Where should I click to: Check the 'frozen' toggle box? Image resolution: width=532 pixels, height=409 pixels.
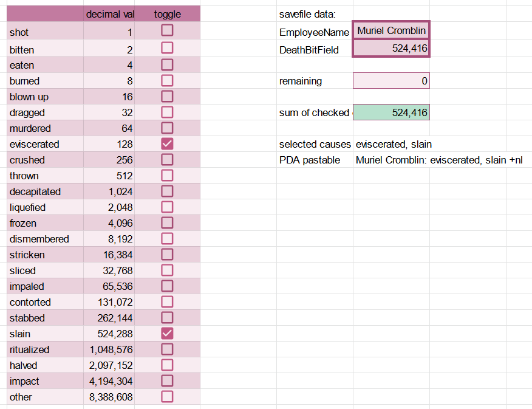pos(167,223)
